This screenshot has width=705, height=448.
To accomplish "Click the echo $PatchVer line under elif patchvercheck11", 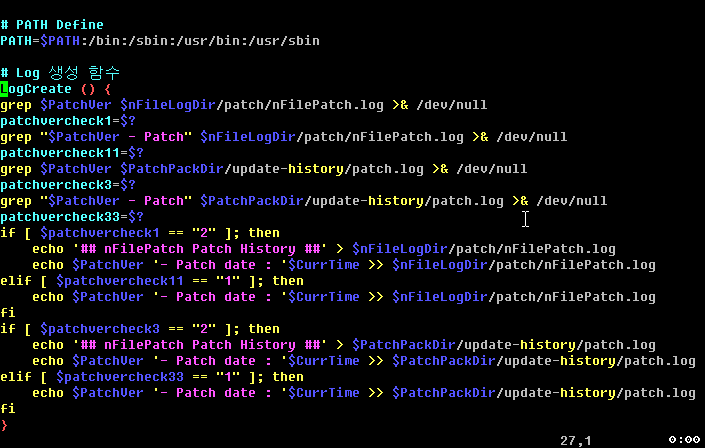I will [x=344, y=297].
